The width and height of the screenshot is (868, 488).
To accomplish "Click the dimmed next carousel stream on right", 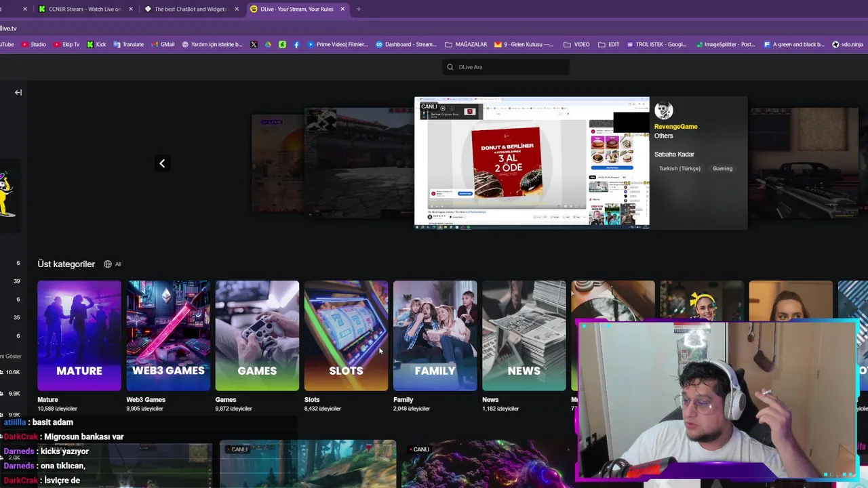I will (x=804, y=163).
